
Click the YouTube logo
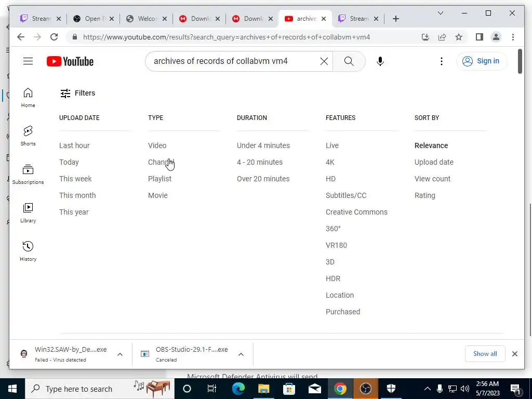[x=70, y=61]
